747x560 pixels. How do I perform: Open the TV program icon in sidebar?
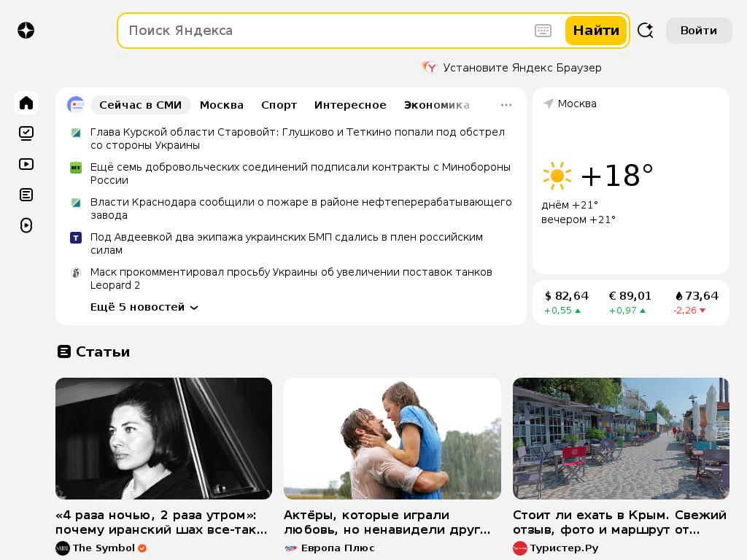[x=26, y=133]
